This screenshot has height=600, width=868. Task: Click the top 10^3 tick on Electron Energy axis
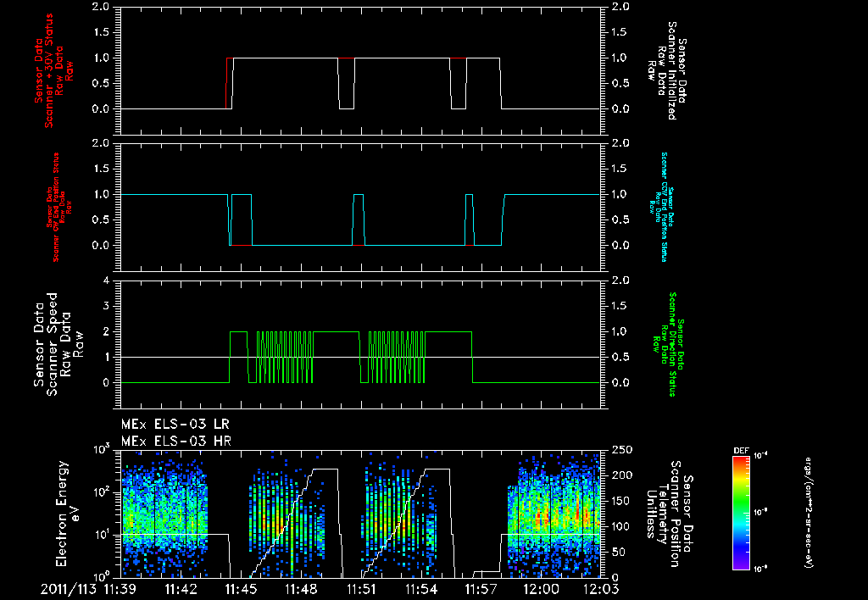click(102, 449)
